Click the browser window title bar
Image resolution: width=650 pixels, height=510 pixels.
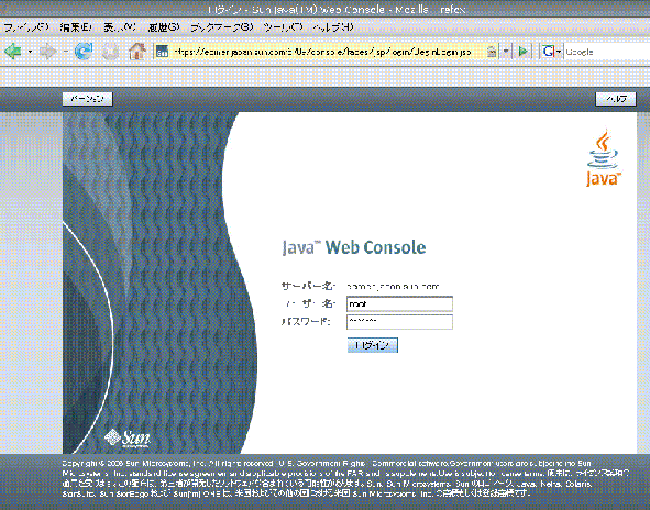tap(325, 9)
